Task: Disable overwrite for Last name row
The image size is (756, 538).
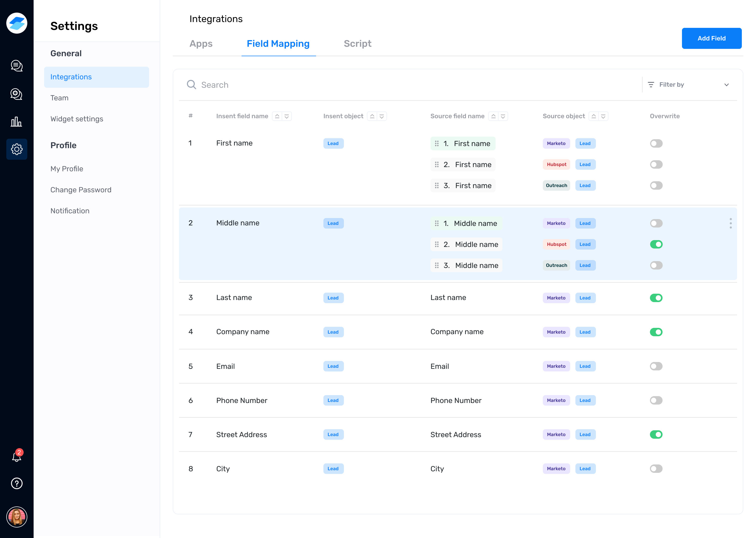Action: pos(656,298)
